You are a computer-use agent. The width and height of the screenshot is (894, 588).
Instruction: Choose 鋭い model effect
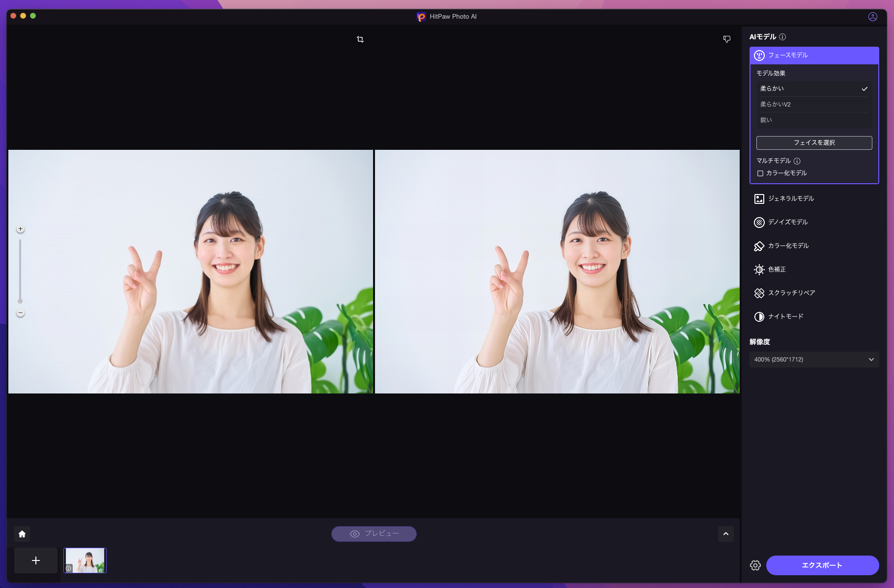pyautogui.click(x=814, y=120)
